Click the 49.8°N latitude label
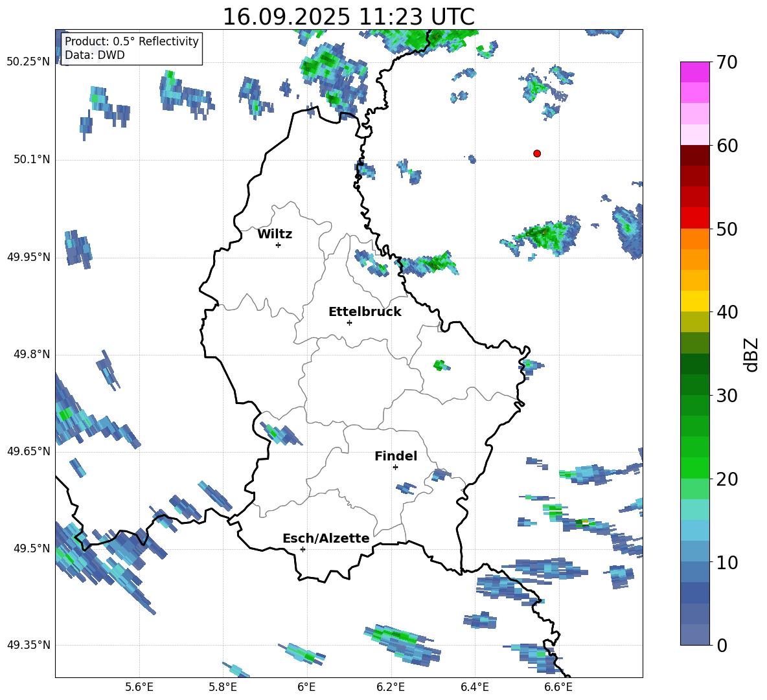This screenshot has height=700, width=767. point(32,354)
